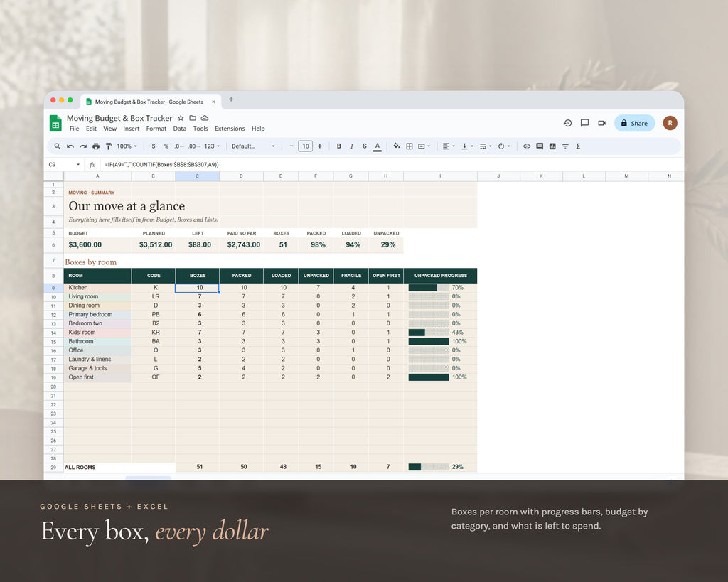The height and width of the screenshot is (582, 728).
Task: Toggle bold formatting
Action: click(339, 146)
